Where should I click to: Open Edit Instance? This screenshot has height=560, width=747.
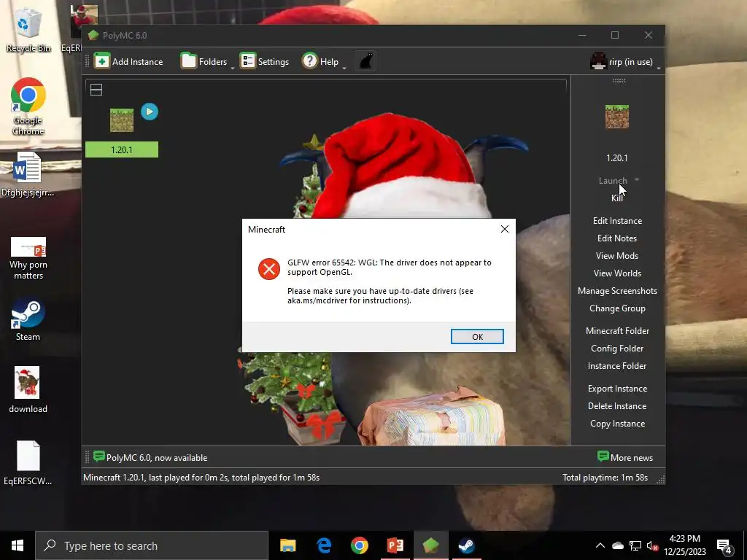point(617,220)
